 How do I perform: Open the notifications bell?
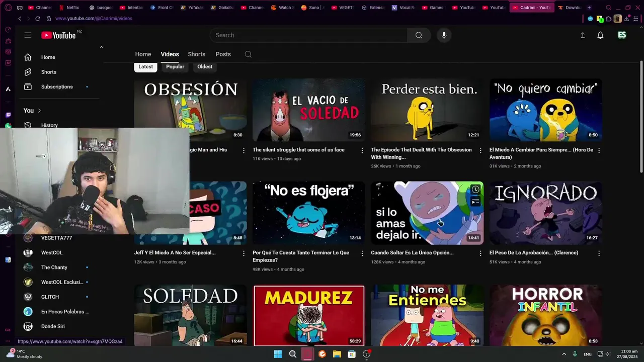pyautogui.click(x=600, y=35)
